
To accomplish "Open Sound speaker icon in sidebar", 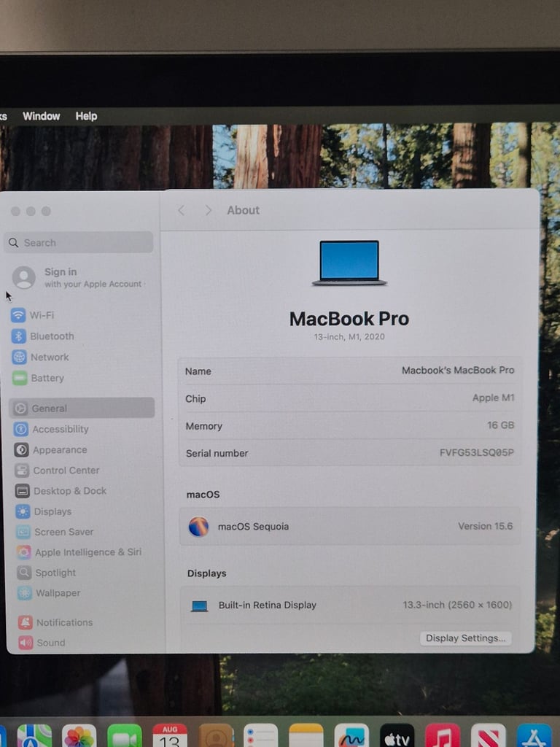I will tap(26, 642).
